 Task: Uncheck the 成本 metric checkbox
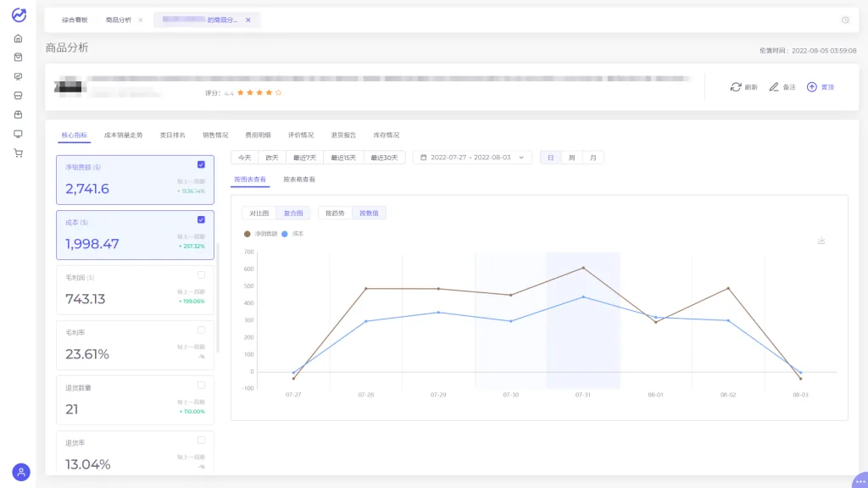201,219
